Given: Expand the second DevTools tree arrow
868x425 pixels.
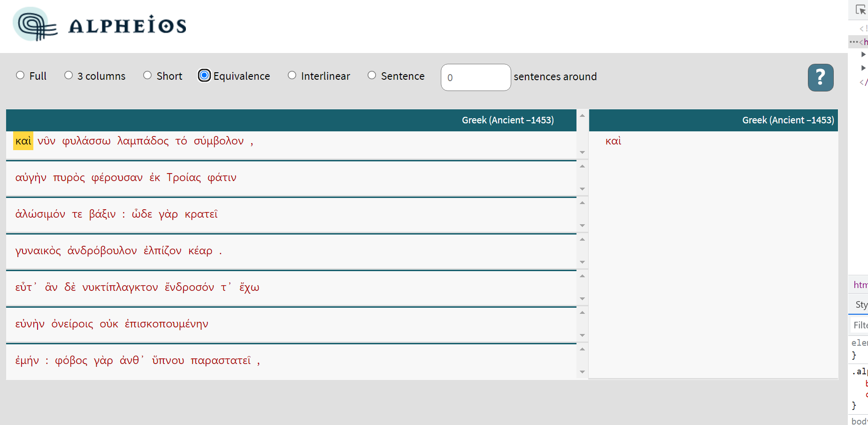Looking at the screenshot, I should 864,68.
